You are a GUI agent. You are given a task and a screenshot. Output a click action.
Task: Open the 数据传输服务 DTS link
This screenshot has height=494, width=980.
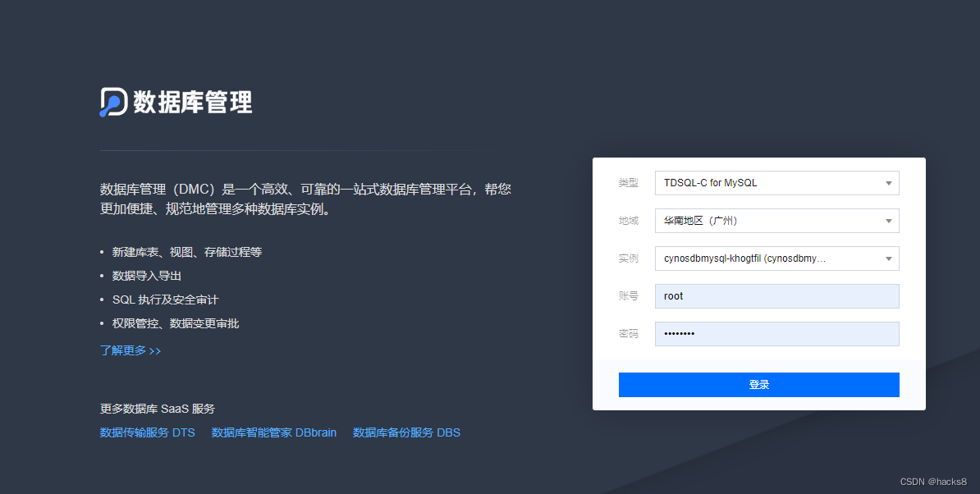148,432
